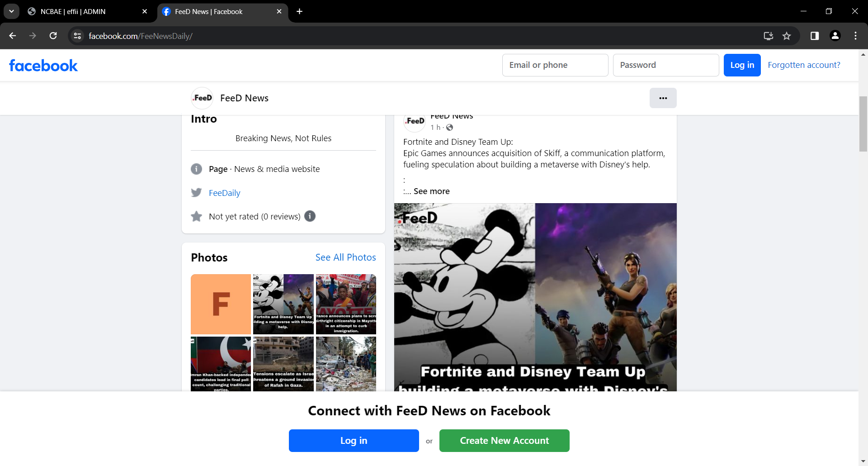
Task: Click the FeeD avatar on the post
Action: (415, 121)
